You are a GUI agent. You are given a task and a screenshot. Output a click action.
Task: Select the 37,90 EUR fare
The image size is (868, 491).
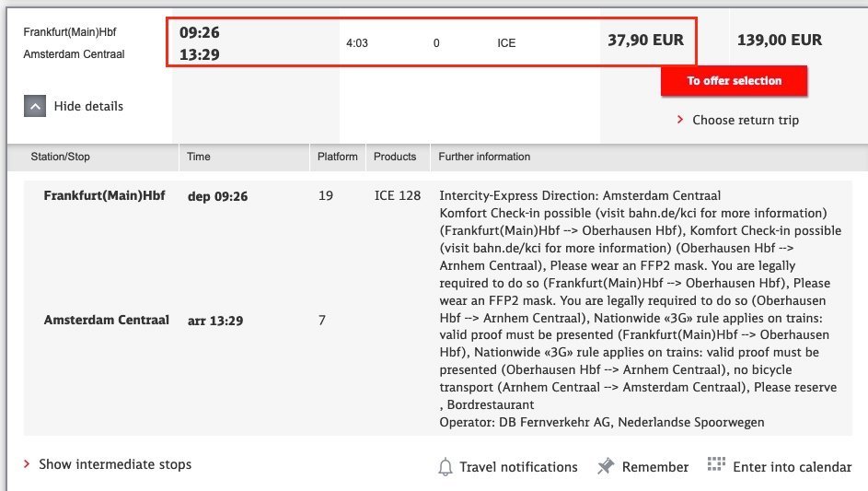[645, 41]
